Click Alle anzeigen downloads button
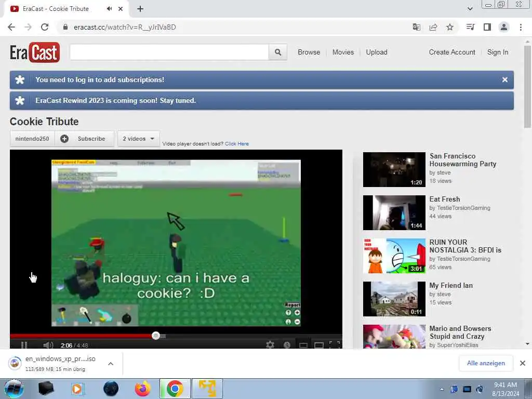Viewport: 532px width, 399px height. (x=486, y=363)
